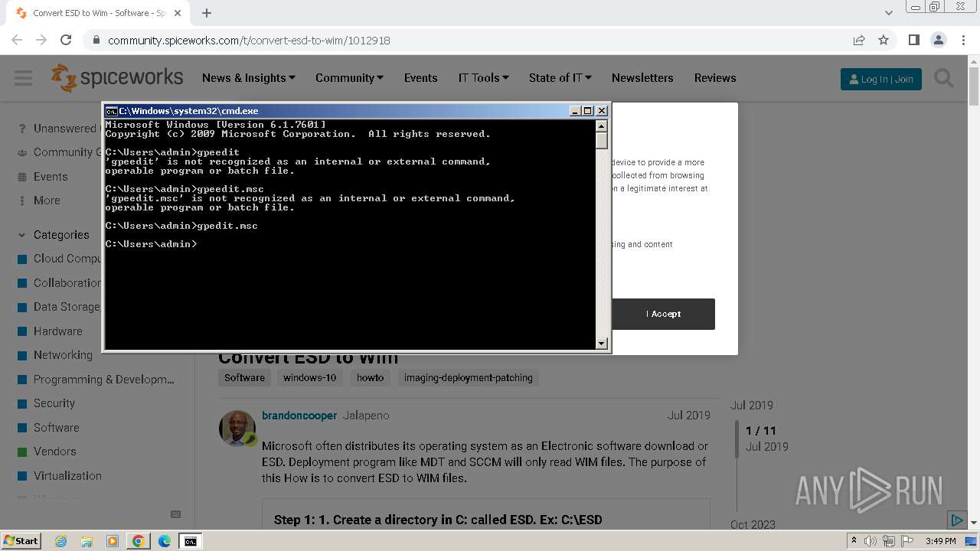Click the windows-10 tag

tap(309, 378)
